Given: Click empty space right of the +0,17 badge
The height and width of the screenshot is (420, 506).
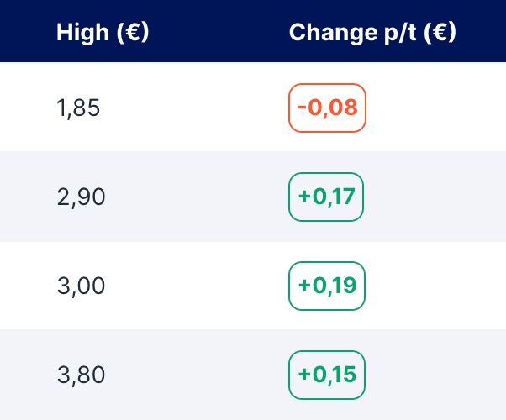Looking at the screenshot, I should (x=437, y=197).
